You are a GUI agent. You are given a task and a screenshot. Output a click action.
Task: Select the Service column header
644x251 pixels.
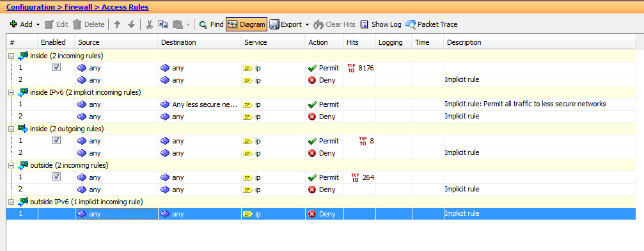tap(273, 42)
